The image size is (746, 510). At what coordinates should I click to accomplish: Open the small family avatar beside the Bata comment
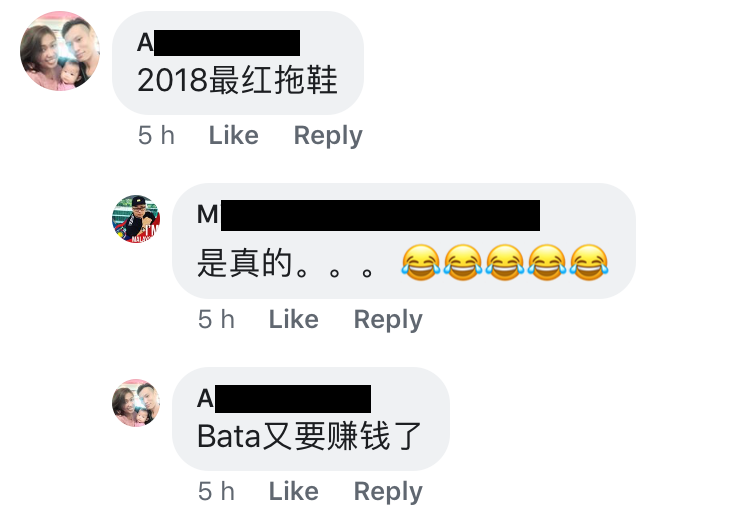(136, 403)
